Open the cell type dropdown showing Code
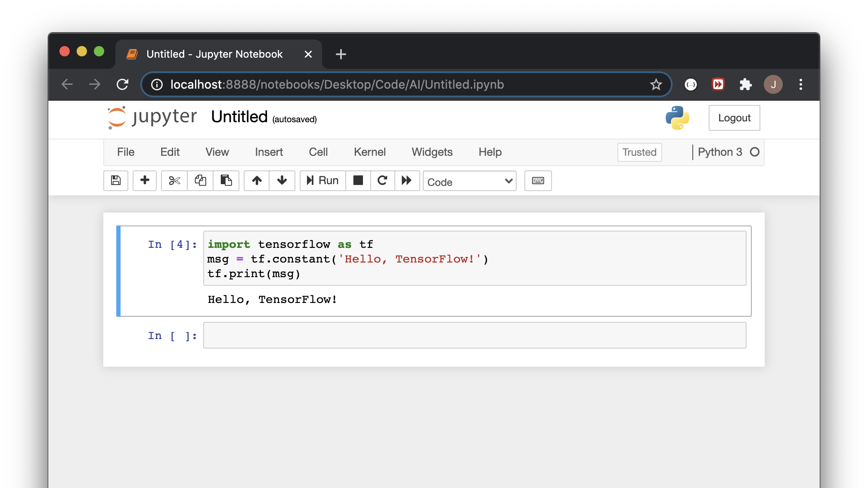The width and height of the screenshot is (868, 488). pos(470,181)
